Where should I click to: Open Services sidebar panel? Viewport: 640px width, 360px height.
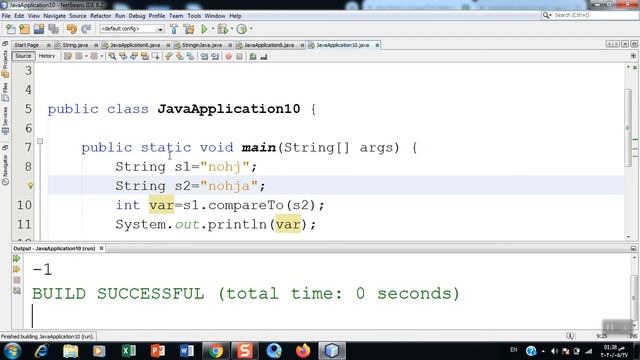tap(5, 120)
